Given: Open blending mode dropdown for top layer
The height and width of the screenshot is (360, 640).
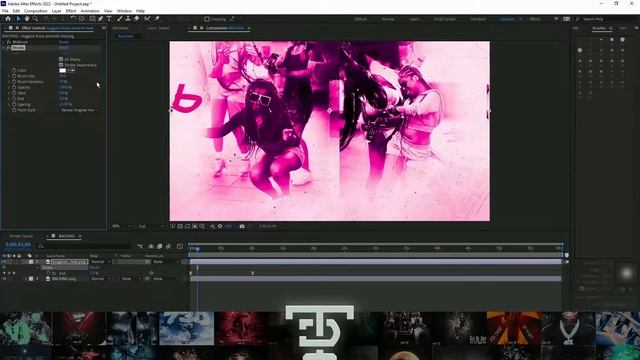Looking at the screenshot, I should coord(100,262).
